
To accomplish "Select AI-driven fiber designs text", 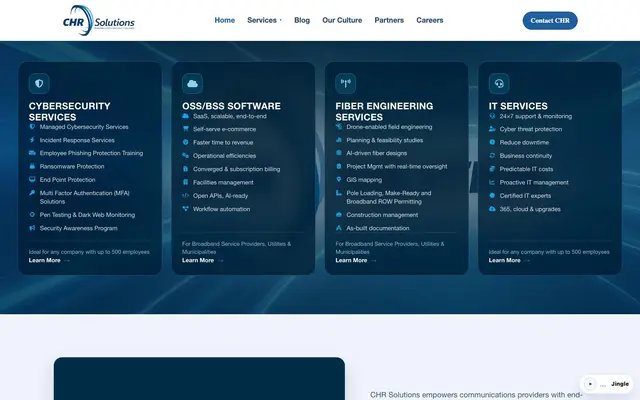I will [377, 153].
